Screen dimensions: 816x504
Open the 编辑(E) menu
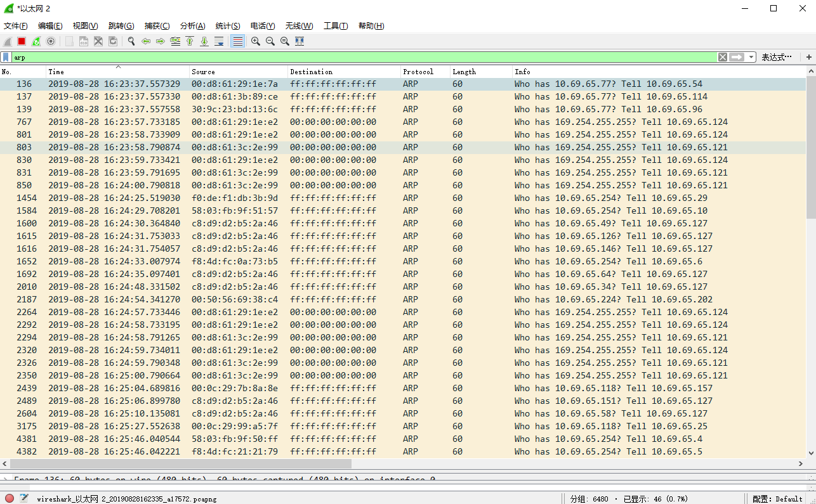click(x=50, y=26)
